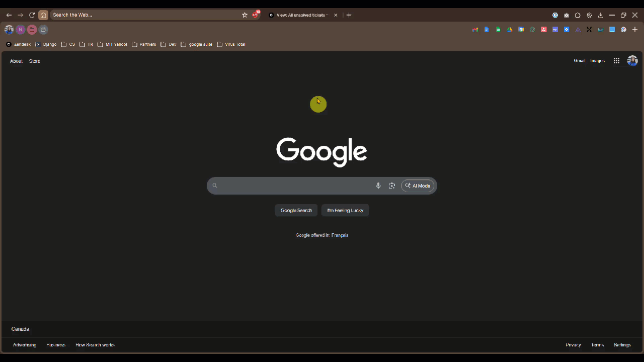644x362 pixels.
Task: Open the Google Drive shortcut icon
Action: pyautogui.click(x=509, y=30)
